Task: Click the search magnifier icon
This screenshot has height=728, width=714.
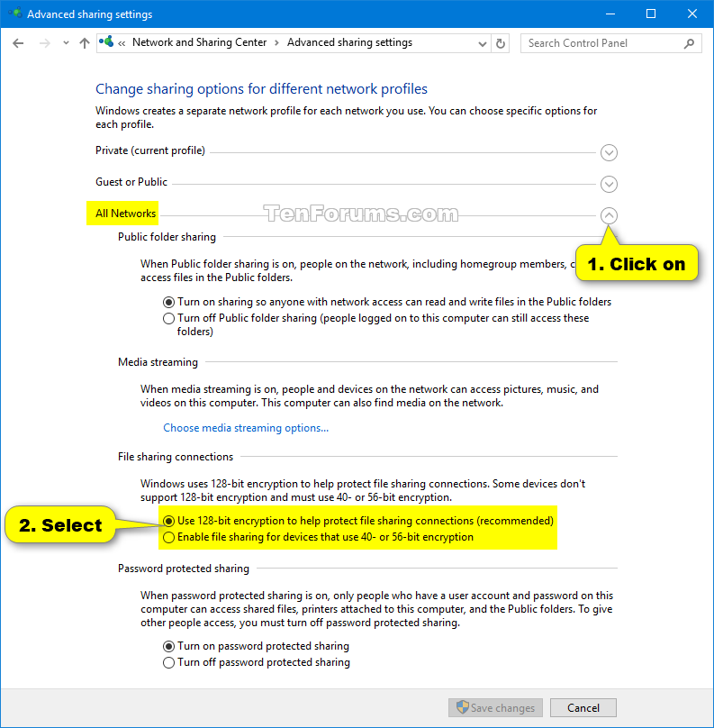Action: click(690, 43)
